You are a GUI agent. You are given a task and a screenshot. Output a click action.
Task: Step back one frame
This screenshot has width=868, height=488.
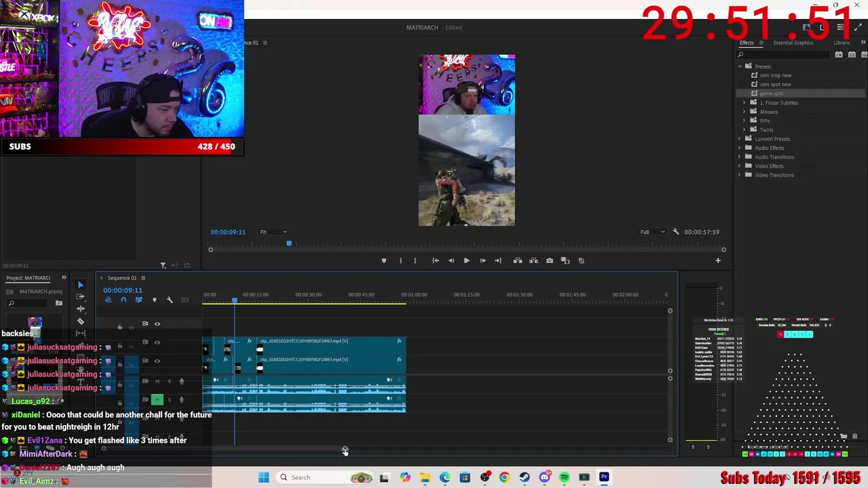click(451, 260)
